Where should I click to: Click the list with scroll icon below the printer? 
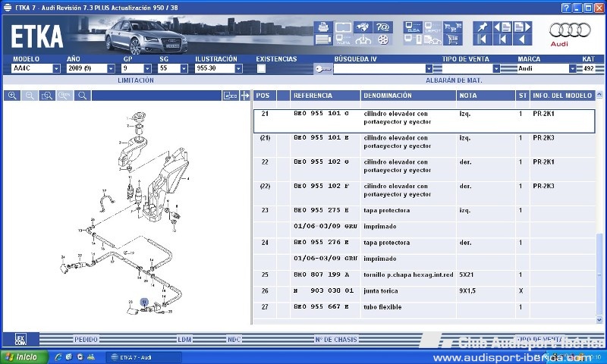tap(323, 39)
